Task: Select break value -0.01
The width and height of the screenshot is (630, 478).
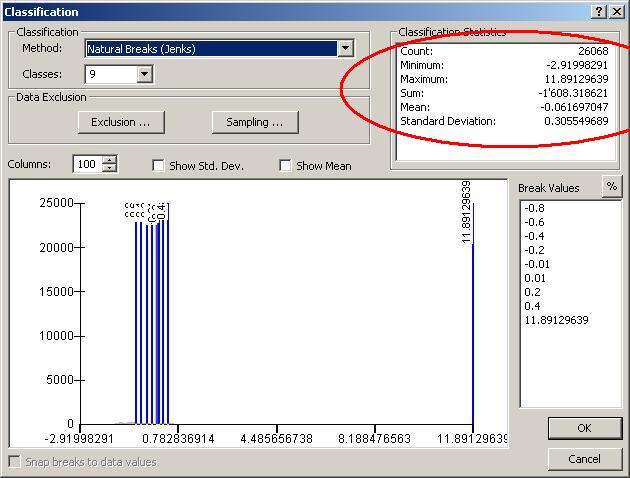Action: [x=537, y=264]
